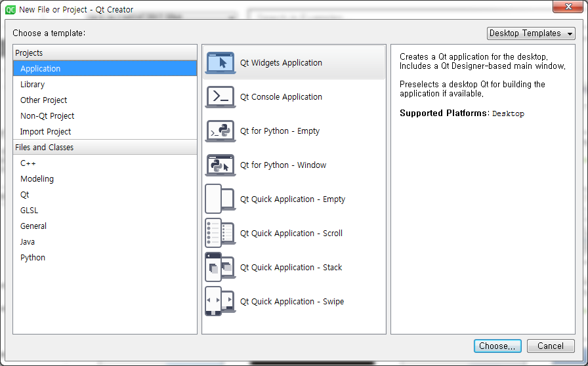Select Import Project in the list
Viewport: 588px width, 366px height.
105,132
